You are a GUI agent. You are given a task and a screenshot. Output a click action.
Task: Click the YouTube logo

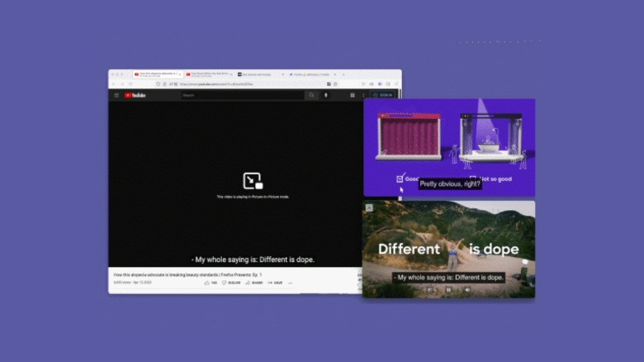(135, 95)
